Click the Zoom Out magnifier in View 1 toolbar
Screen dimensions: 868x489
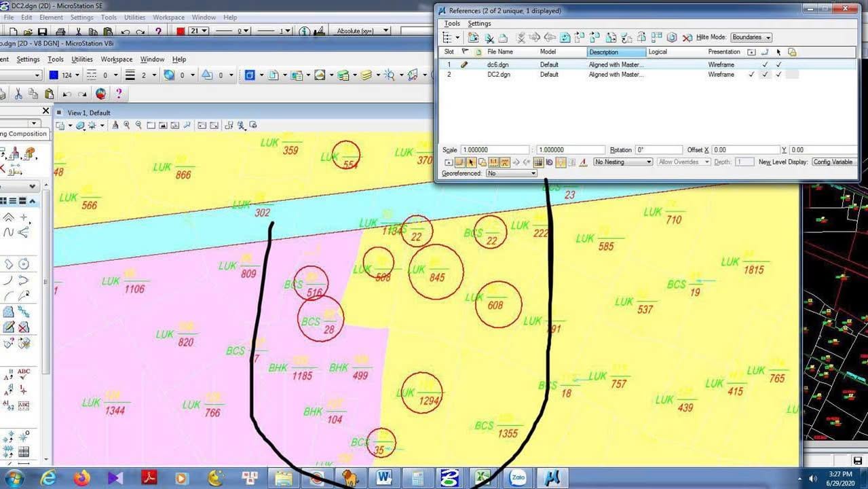click(x=138, y=126)
